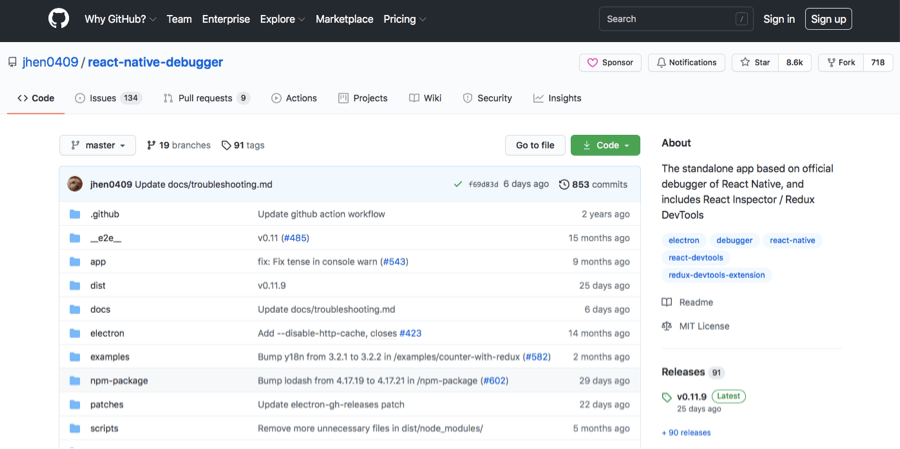Viewport: 900px width, 449px height.
Task: Click the 718 forks count
Action: pos(878,63)
